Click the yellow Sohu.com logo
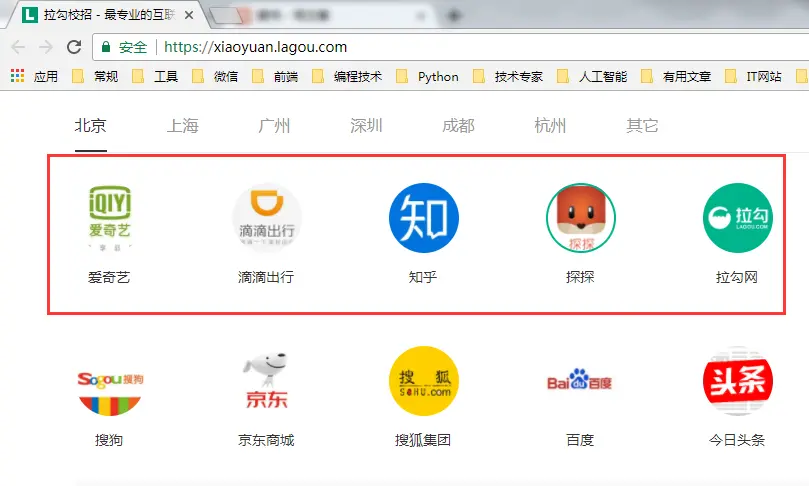809x486 pixels. point(424,381)
